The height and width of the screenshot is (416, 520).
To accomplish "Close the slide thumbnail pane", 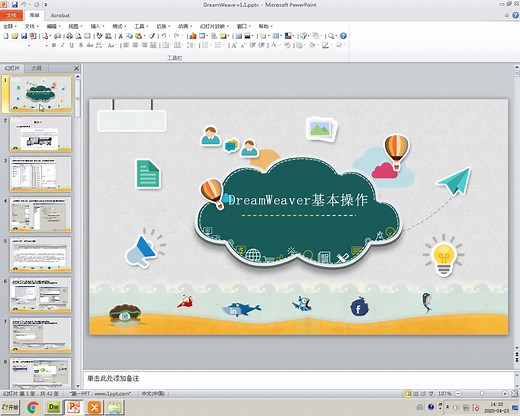I will (76, 68).
